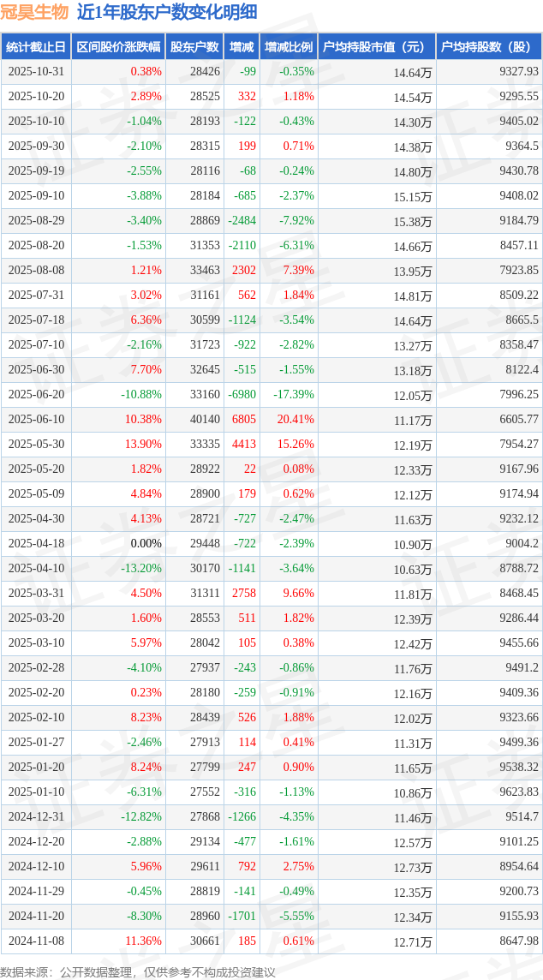This screenshot has height=980, width=543.
Task: Click the 户均持股市值（元） column header
Action: pyautogui.click(x=376, y=47)
